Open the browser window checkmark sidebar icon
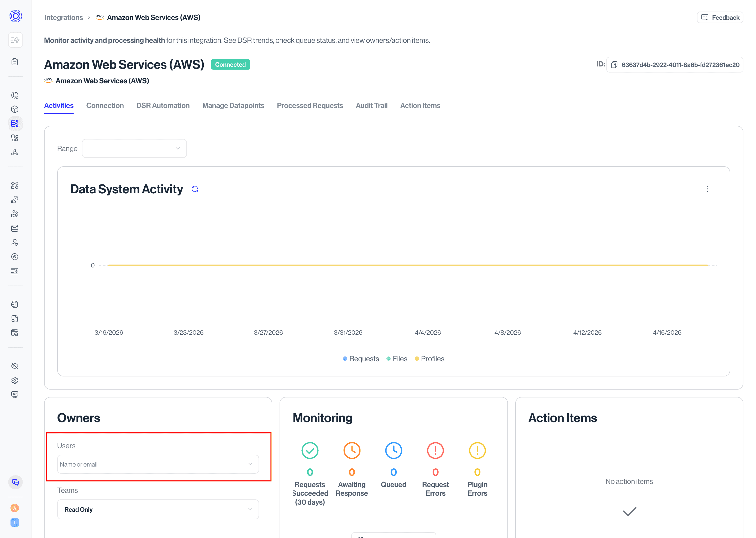Screen dimensions: 756x538 click(15, 333)
